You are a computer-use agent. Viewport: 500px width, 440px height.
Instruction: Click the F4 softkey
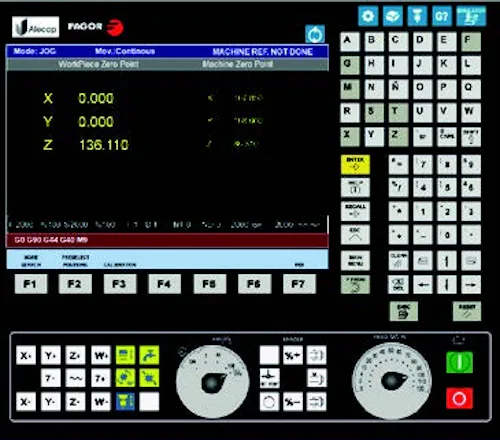click(x=164, y=284)
